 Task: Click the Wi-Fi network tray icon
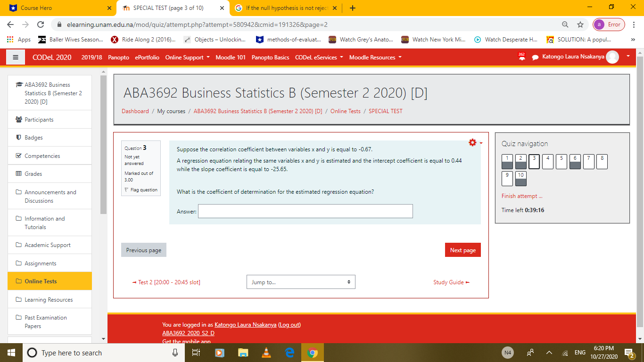click(x=565, y=353)
